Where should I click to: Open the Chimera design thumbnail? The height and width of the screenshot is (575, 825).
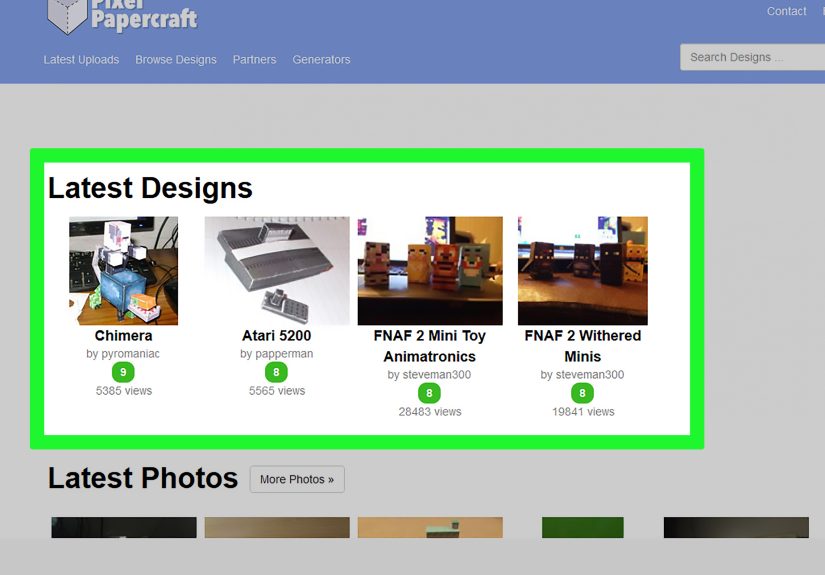point(124,270)
